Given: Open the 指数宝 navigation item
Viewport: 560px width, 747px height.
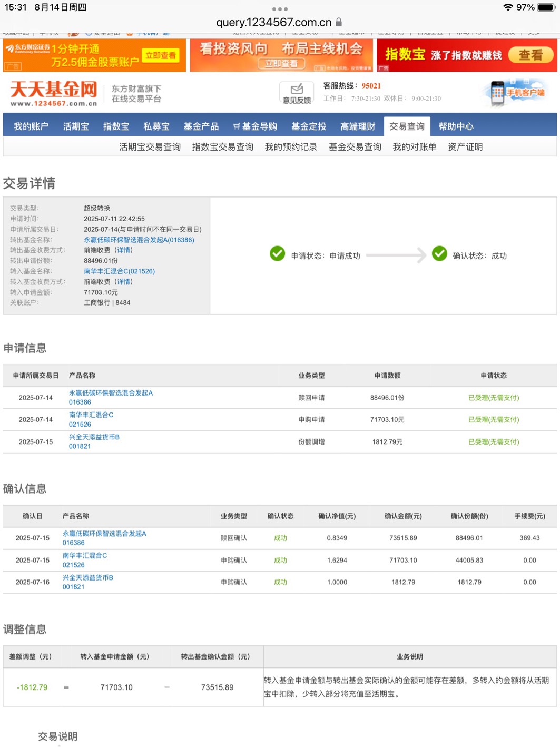Looking at the screenshot, I should pos(116,126).
